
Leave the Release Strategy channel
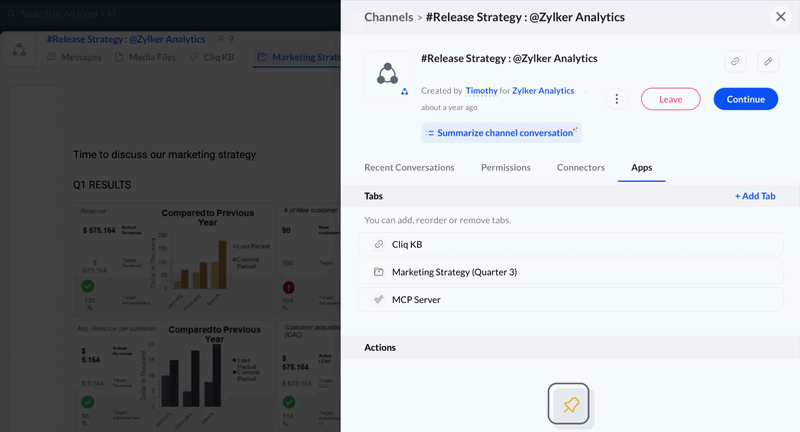coord(670,99)
